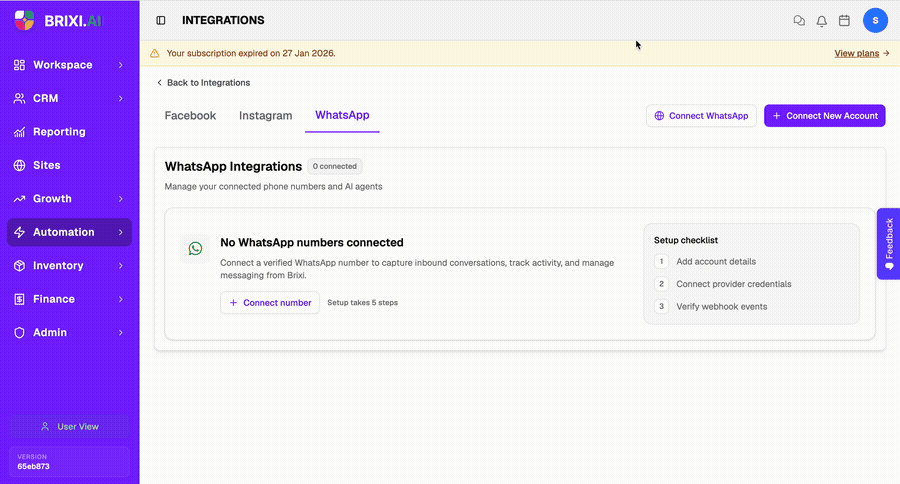The height and width of the screenshot is (484, 900).
Task: Switch to the Instagram tab
Action: point(265,115)
